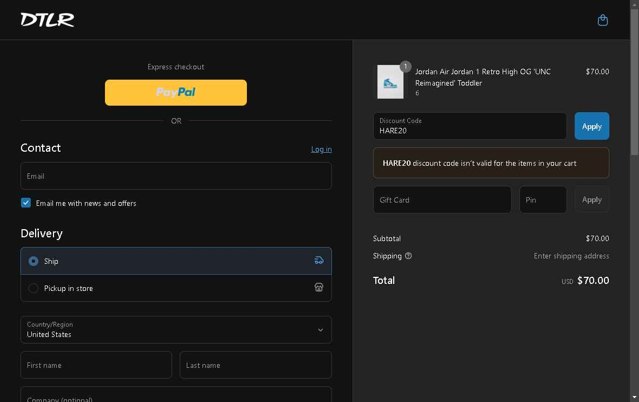Screen dimensions: 639x402
Task: Uncheck Email me with news and offers
Action: 26,203
